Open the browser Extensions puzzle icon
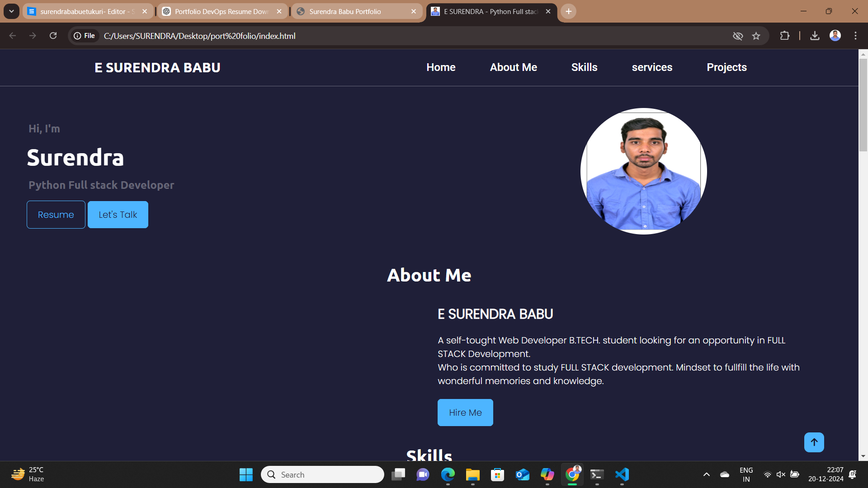The height and width of the screenshot is (488, 868). [x=785, y=36]
